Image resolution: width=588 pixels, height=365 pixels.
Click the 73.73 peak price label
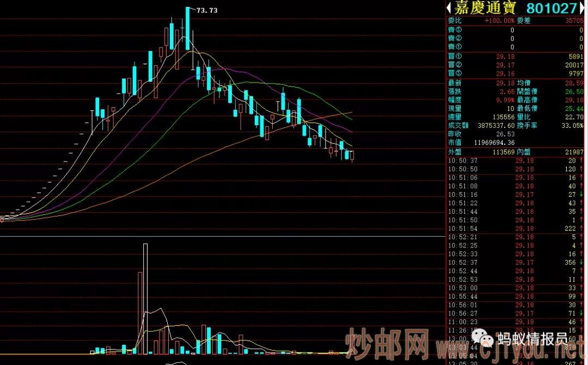pyautogui.click(x=207, y=10)
